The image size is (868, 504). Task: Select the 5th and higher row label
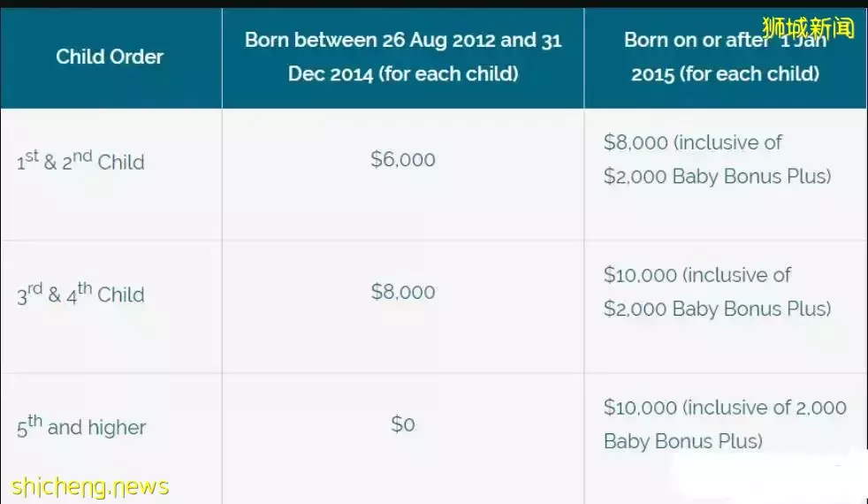tap(81, 428)
